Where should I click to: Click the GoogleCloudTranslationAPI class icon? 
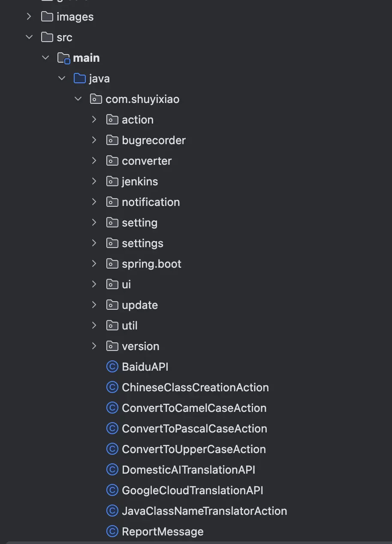pyautogui.click(x=112, y=490)
